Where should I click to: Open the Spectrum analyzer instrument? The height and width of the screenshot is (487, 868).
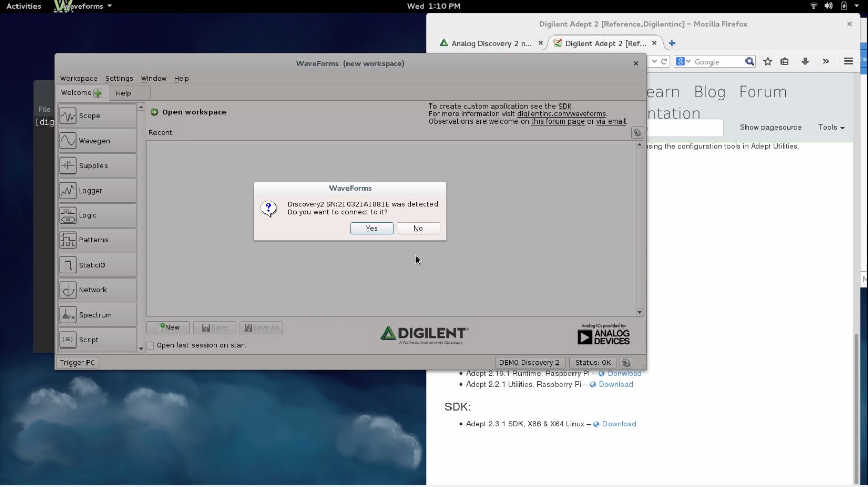click(97, 315)
